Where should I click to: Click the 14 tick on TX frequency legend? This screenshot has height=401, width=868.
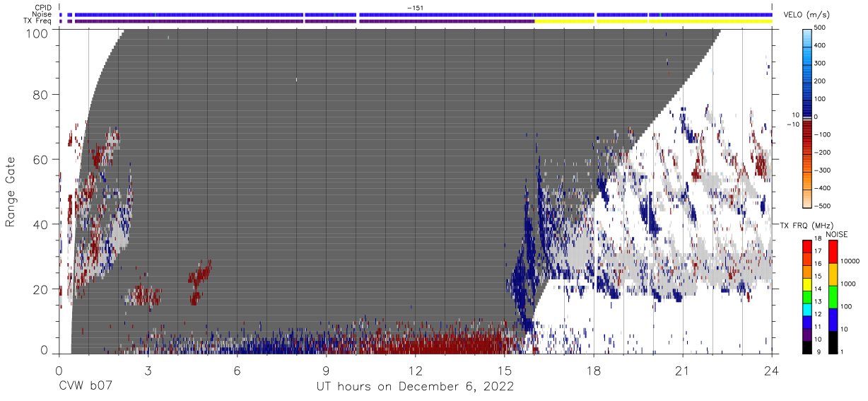817,289
